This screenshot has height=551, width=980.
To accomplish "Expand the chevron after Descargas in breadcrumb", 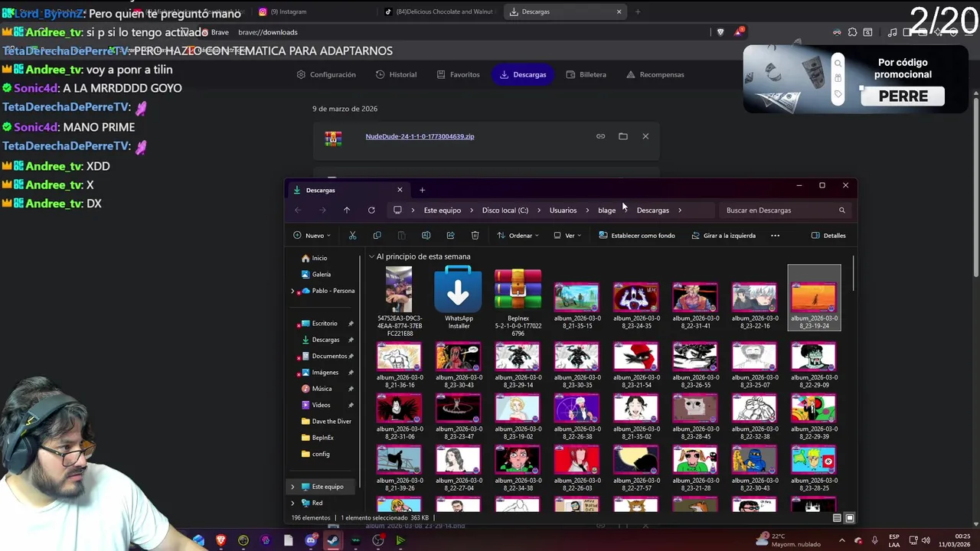I will (679, 210).
